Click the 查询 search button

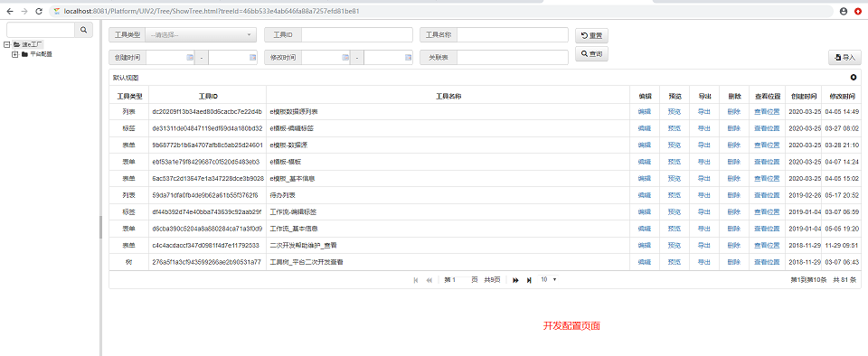591,54
